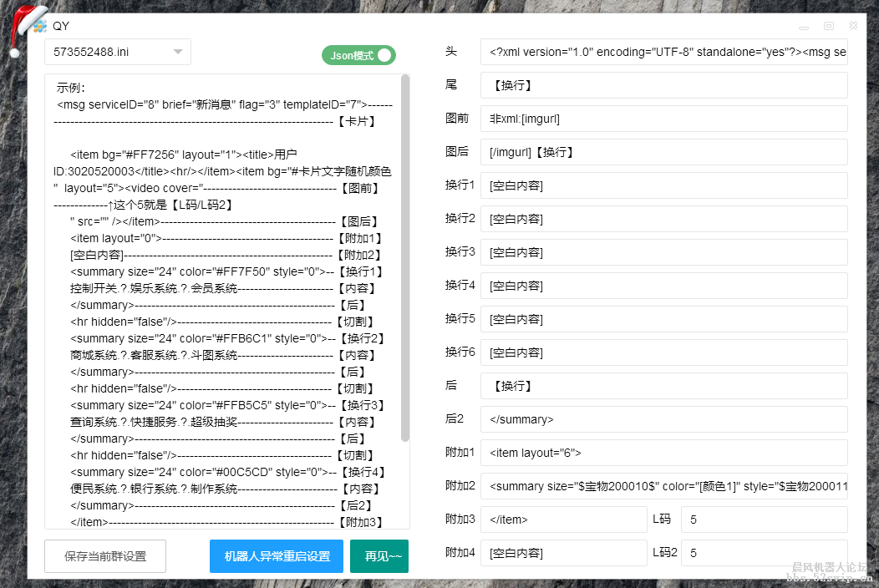Click the 图后 field showing [/imgurl]【换行】
Image resolution: width=879 pixels, height=588 pixels.
coord(663,151)
